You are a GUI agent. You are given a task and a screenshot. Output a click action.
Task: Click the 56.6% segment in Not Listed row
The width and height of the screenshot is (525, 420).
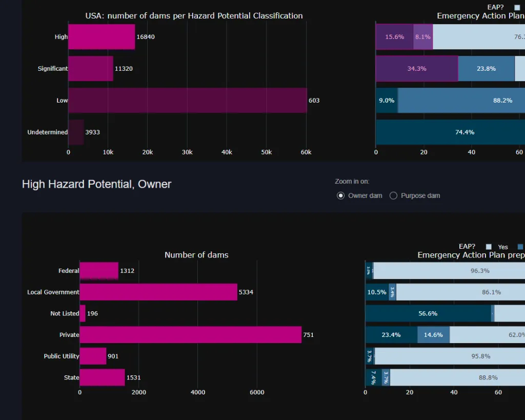[x=428, y=313]
